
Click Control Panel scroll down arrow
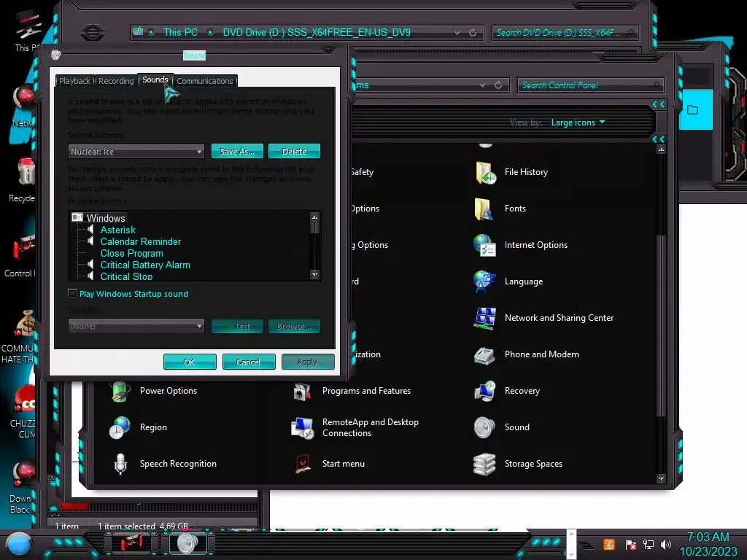point(661,478)
